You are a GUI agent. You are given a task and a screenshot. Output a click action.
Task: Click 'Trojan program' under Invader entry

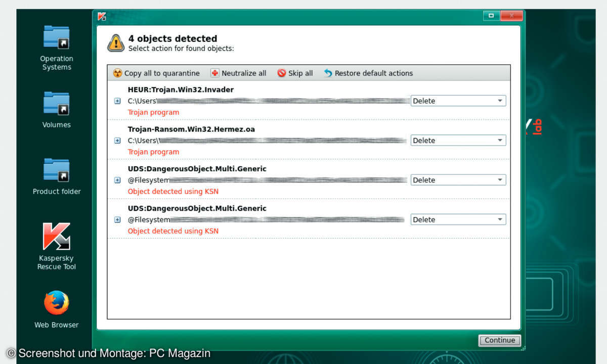[153, 112]
